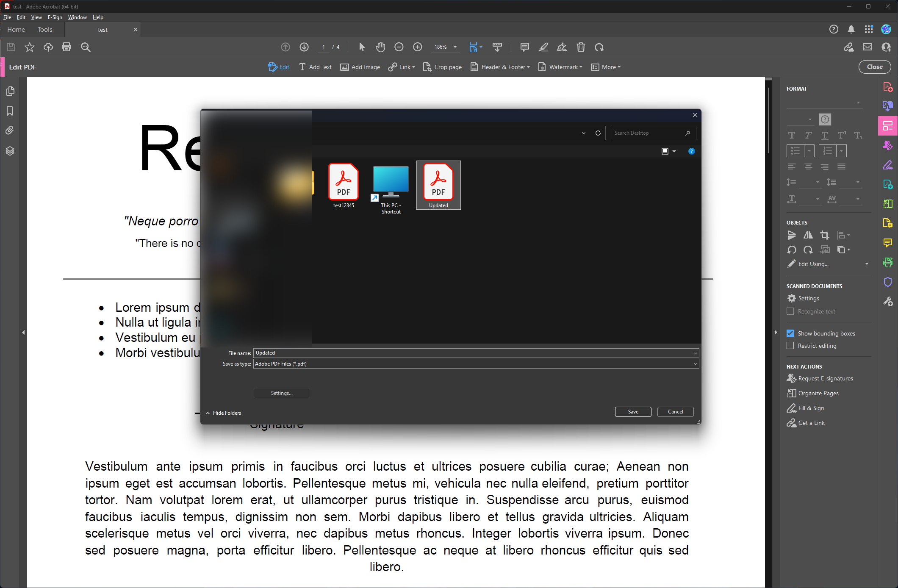This screenshot has height=588, width=898.
Task: Click the Save button in dialog
Action: point(633,412)
